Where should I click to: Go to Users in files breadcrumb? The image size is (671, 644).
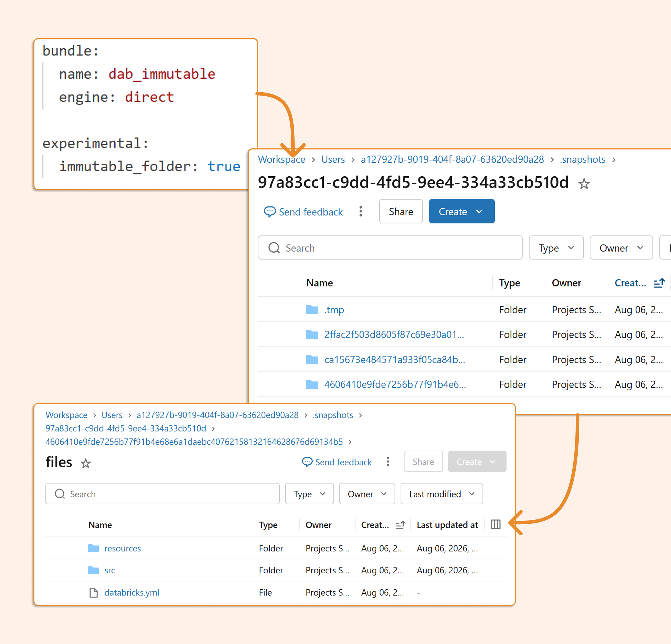point(112,415)
